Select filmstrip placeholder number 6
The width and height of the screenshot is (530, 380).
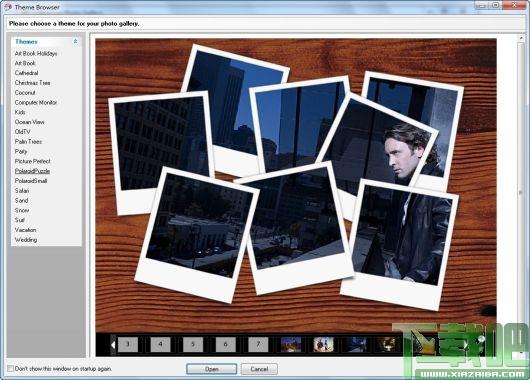225,345
